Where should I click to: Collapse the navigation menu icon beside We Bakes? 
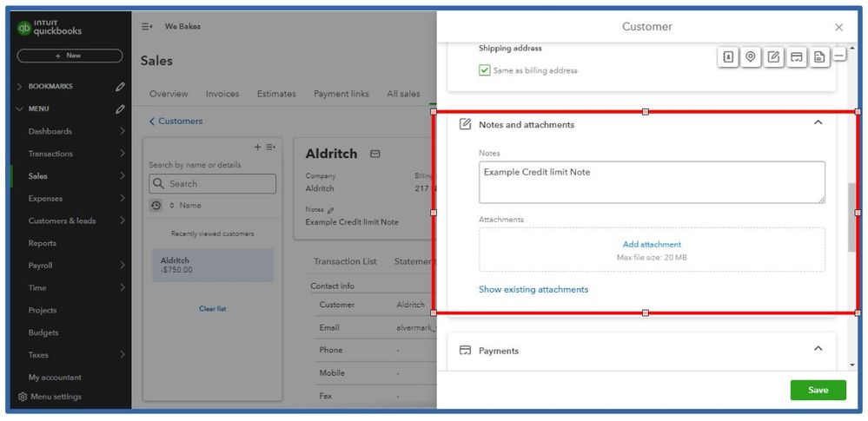pyautogui.click(x=147, y=27)
